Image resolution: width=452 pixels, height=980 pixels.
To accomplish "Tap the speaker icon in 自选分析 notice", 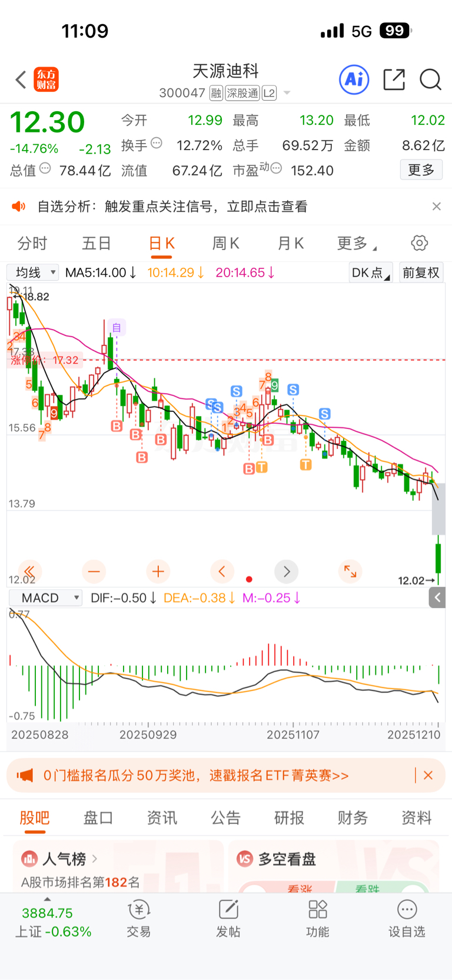I will 19,206.
